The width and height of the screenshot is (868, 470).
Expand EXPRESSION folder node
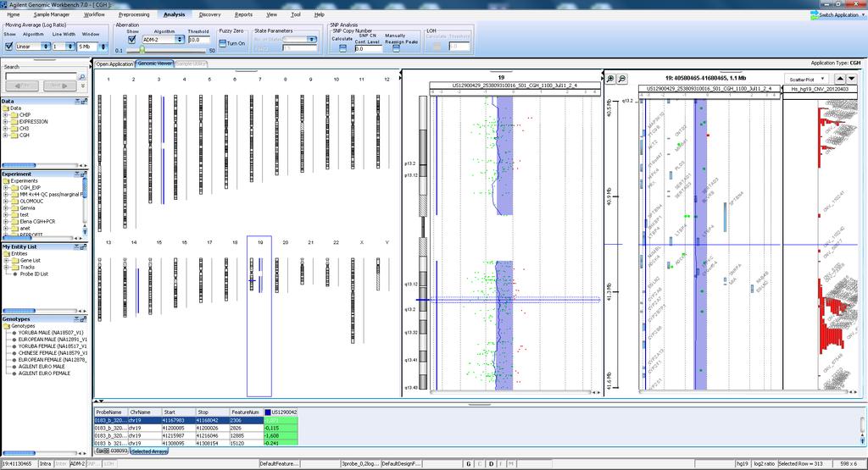6,122
